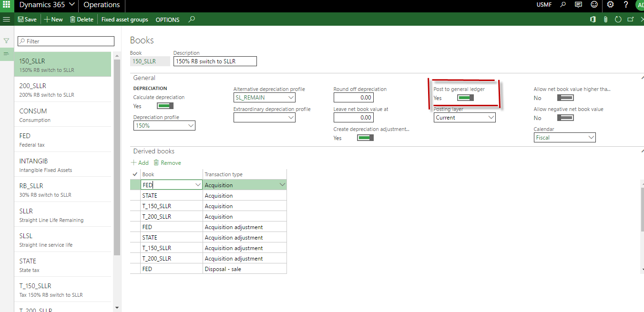Select the SLSL Straight line service life book
The height and width of the screenshot is (312, 644).
coord(62,240)
